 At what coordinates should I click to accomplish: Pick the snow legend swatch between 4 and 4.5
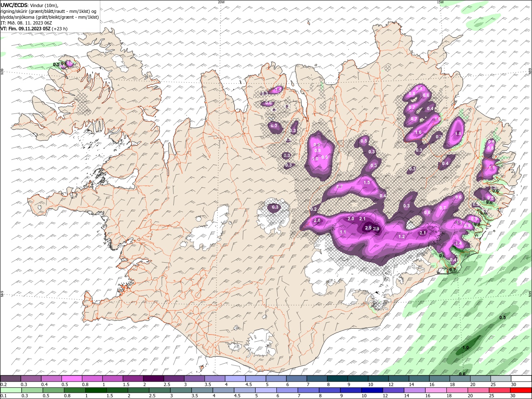click(235, 379)
